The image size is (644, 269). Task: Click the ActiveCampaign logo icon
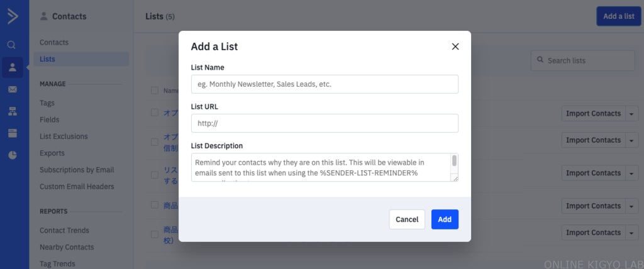coord(13,16)
